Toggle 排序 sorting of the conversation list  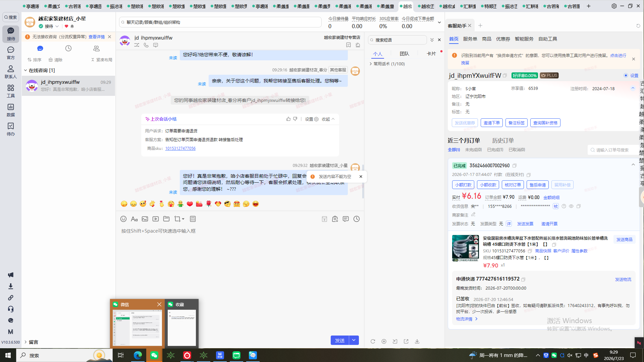coord(34,60)
